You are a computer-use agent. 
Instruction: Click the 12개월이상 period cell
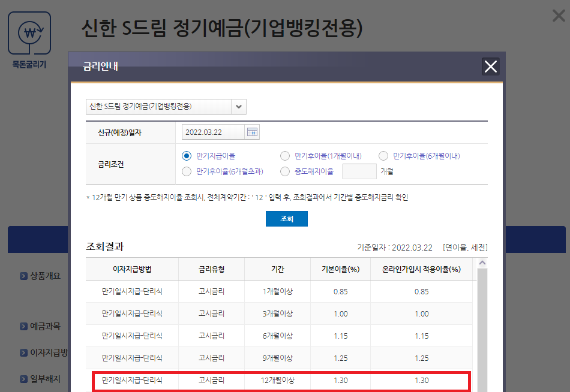click(x=278, y=381)
